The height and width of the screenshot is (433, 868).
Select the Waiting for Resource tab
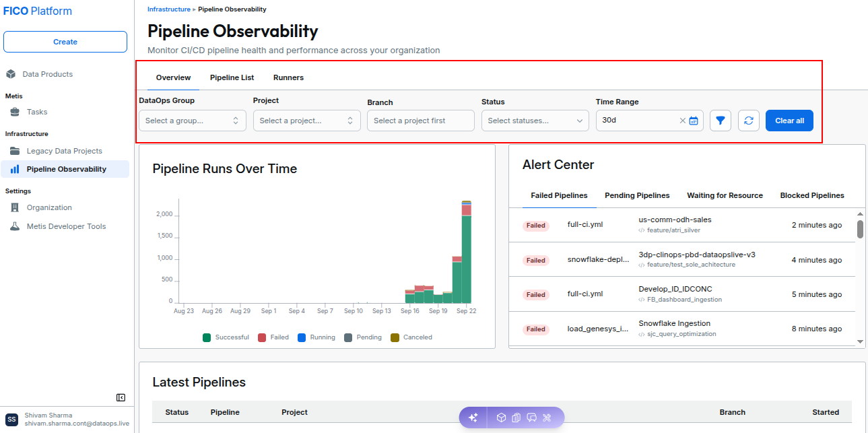725,195
